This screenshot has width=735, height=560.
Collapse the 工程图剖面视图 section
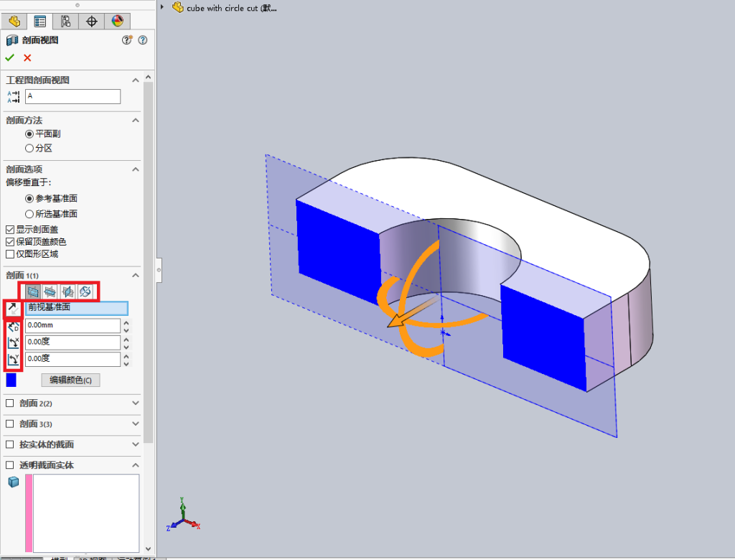point(136,80)
